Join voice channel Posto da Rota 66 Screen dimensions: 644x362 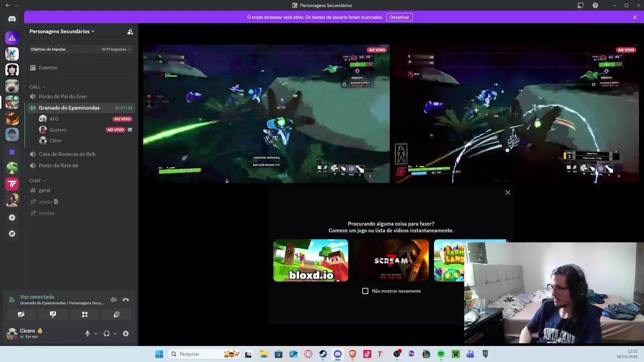81,165
